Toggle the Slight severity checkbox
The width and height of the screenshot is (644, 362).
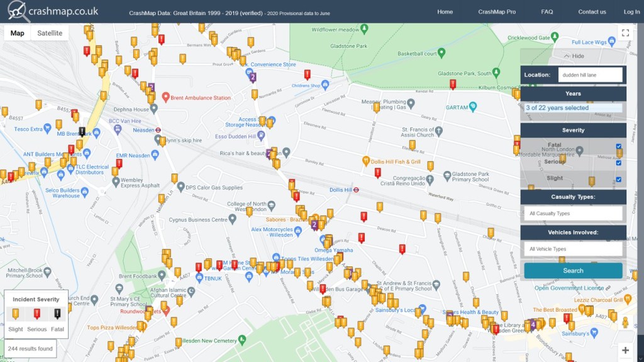[619, 180]
